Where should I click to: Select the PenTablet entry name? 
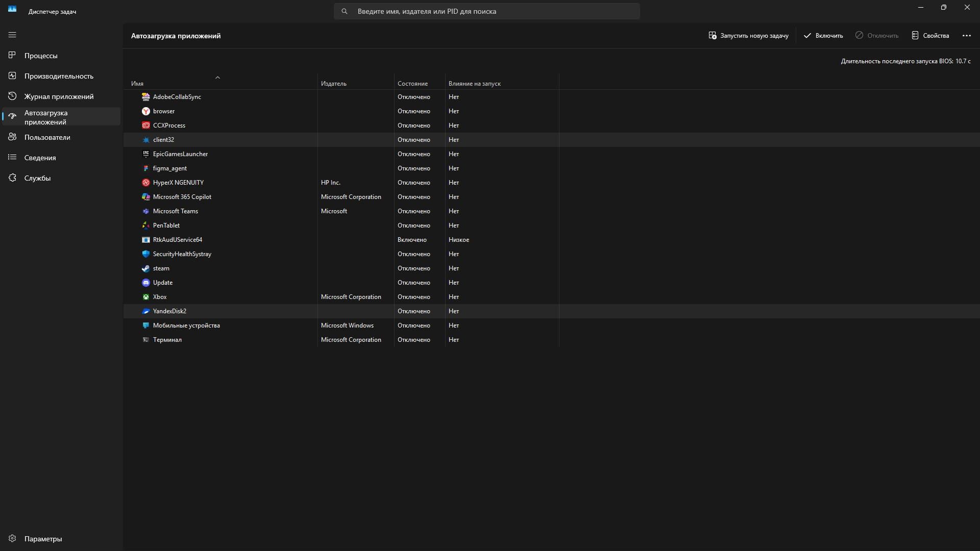pos(166,226)
